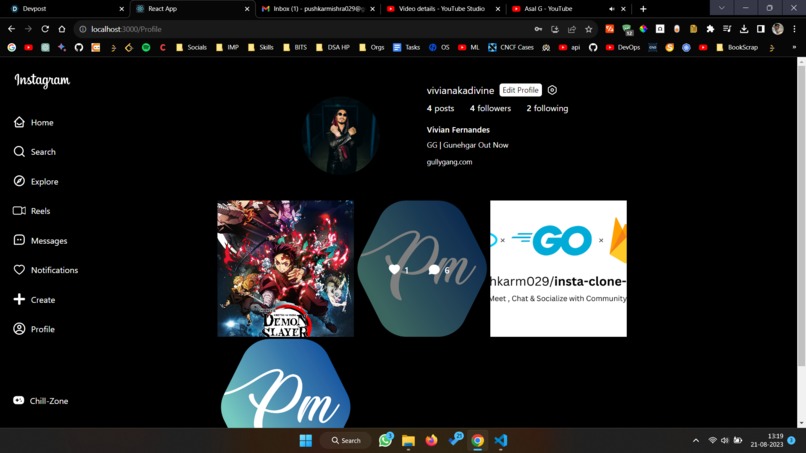Toggle the Chrome side panel icon
806x453 pixels.
pyautogui.click(x=761, y=29)
